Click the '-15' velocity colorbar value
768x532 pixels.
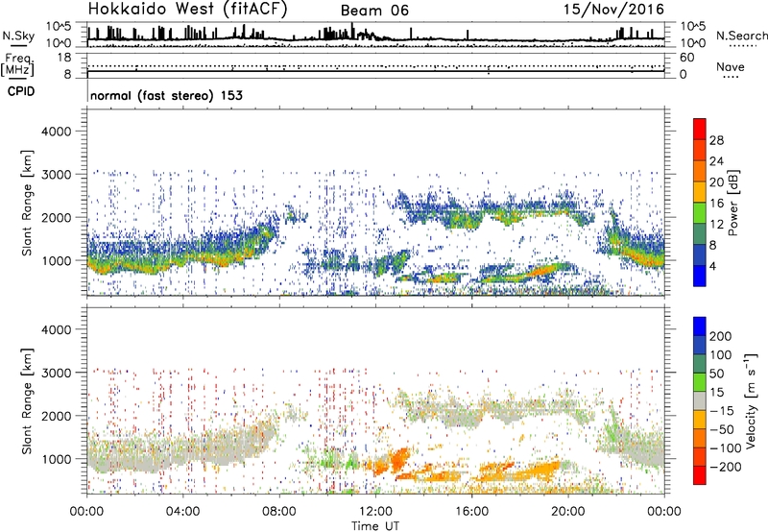(x=722, y=411)
